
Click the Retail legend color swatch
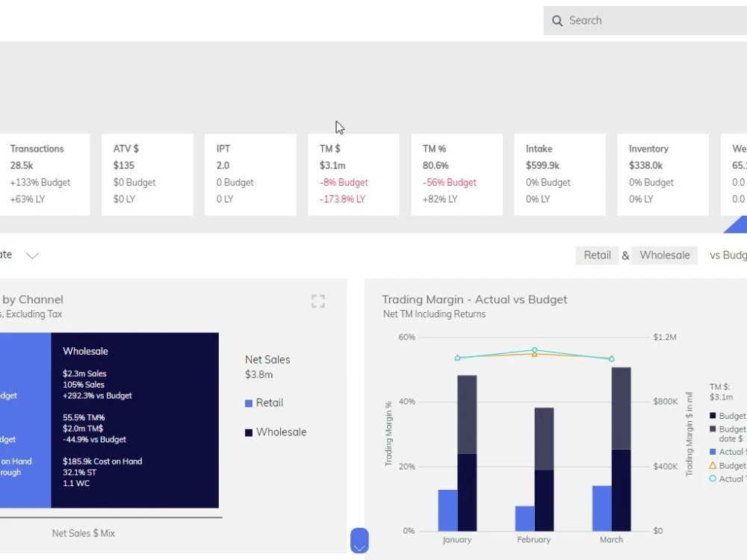(x=249, y=403)
